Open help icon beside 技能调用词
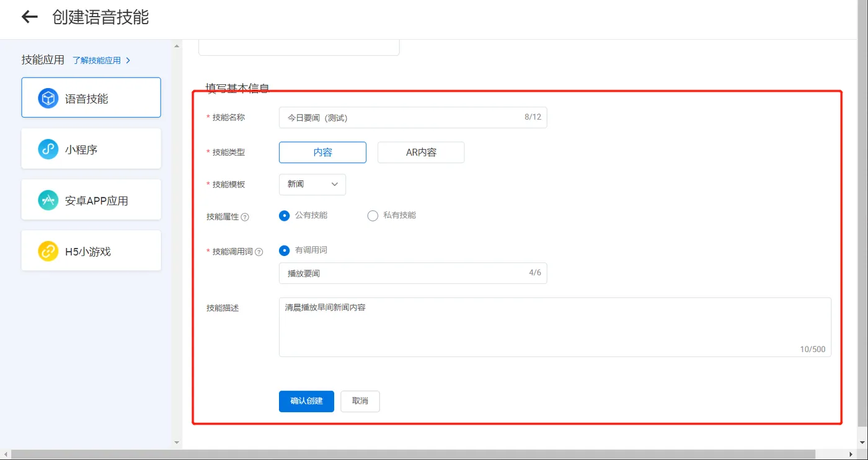The height and width of the screenshot is (460, 868). click(259, 252)
